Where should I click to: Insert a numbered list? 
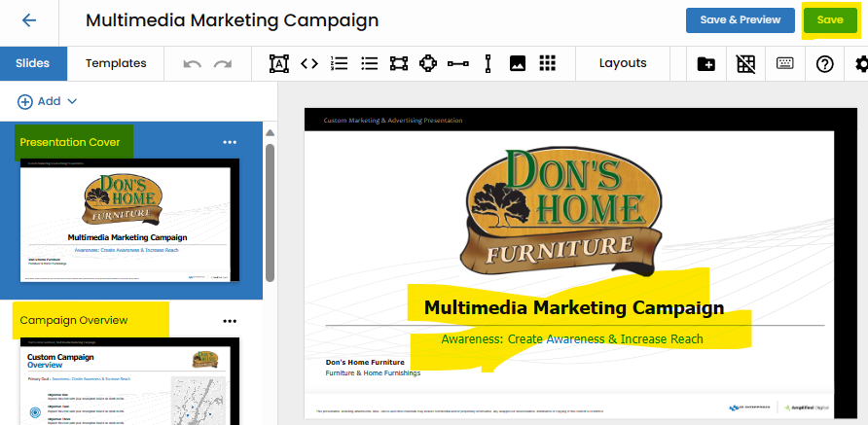pyautogui.click(x=340, y=64)
